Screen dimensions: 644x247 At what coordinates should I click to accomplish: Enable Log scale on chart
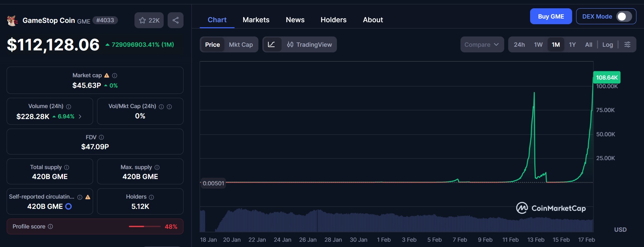607,44
